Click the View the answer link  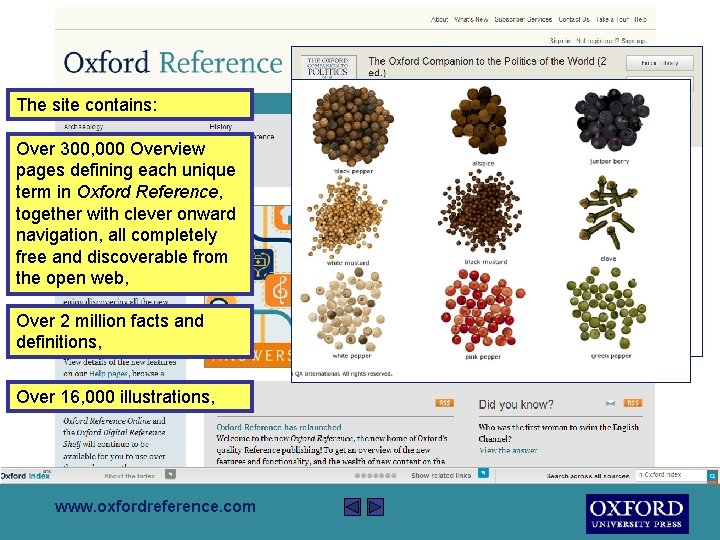pos(508,450)
